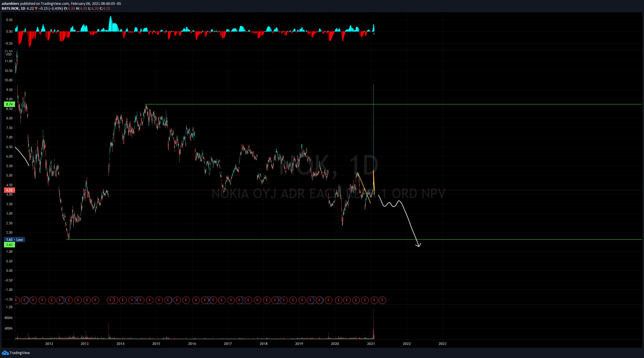Screen dimensions: 644x358
Task: Click the L:4.20 low value
Action: 93,9
